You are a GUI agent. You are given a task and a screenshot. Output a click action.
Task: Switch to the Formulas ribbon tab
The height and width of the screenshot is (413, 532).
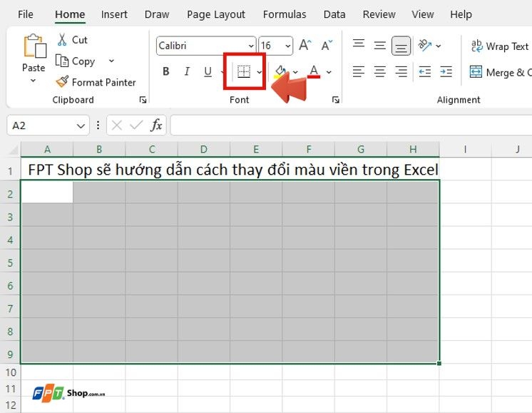[x=285, y=14]
